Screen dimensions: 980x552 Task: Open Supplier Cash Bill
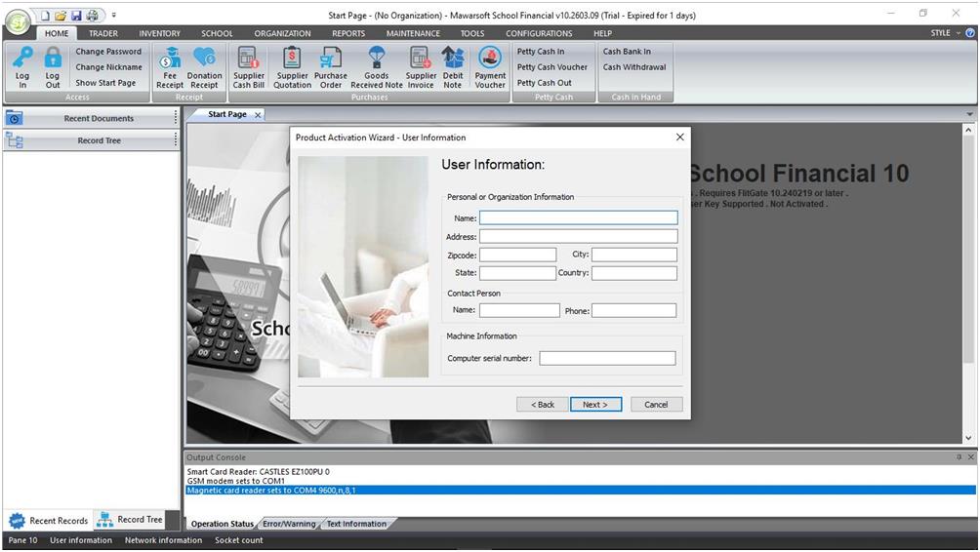[x=248, y=66]
